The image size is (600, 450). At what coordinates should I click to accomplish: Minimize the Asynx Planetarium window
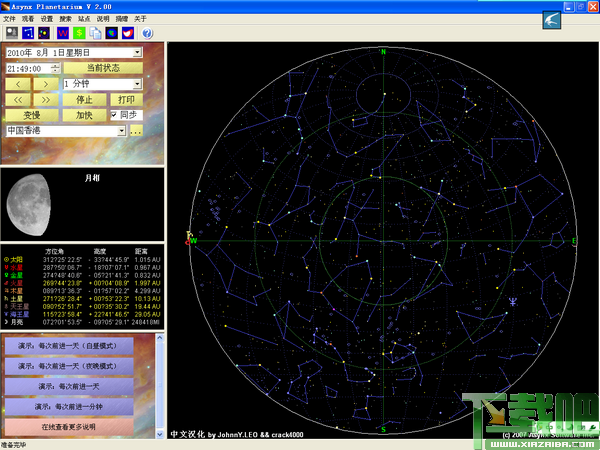point(569,7)
